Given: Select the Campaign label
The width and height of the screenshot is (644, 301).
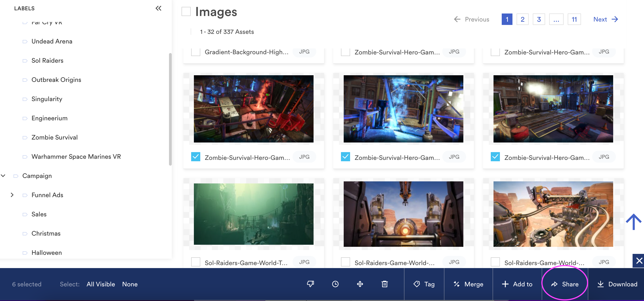Looking at the screenshot, I should (37, 176).
